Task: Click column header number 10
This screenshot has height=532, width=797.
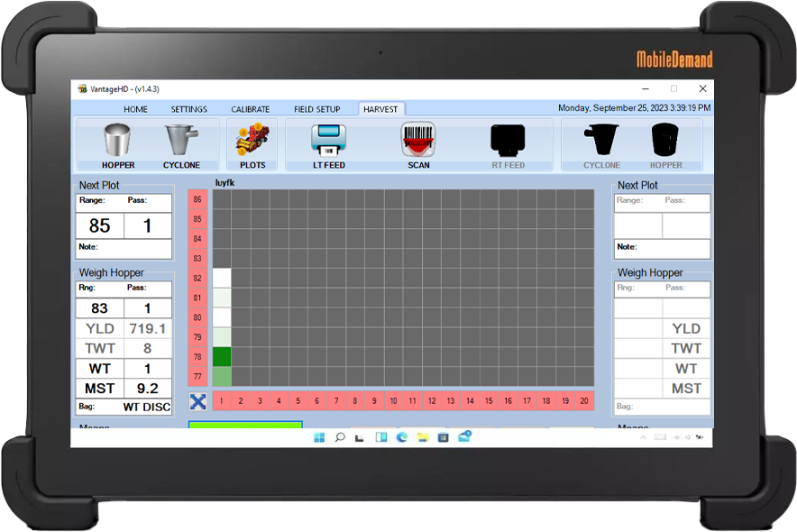Action: click(392, 401)
